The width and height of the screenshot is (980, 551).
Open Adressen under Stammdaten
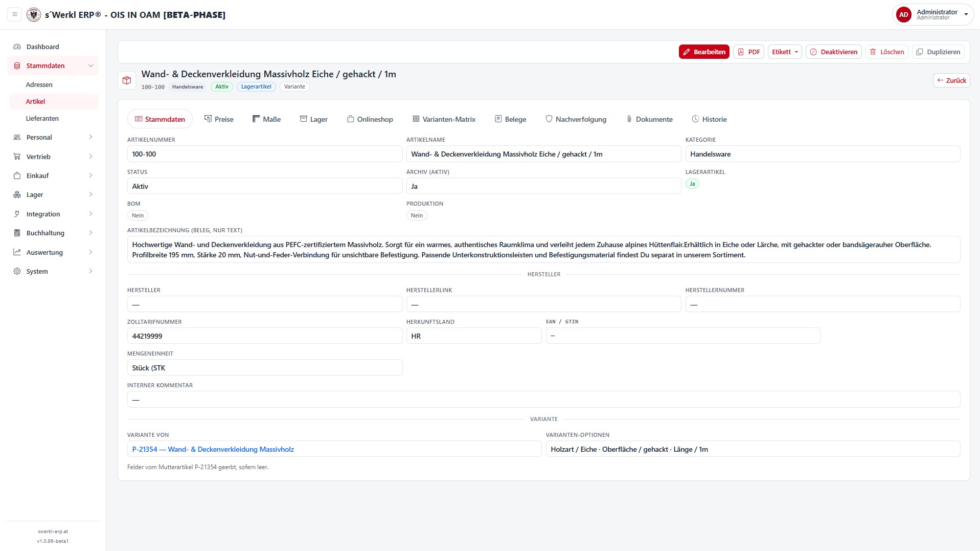tap(54, 84)
